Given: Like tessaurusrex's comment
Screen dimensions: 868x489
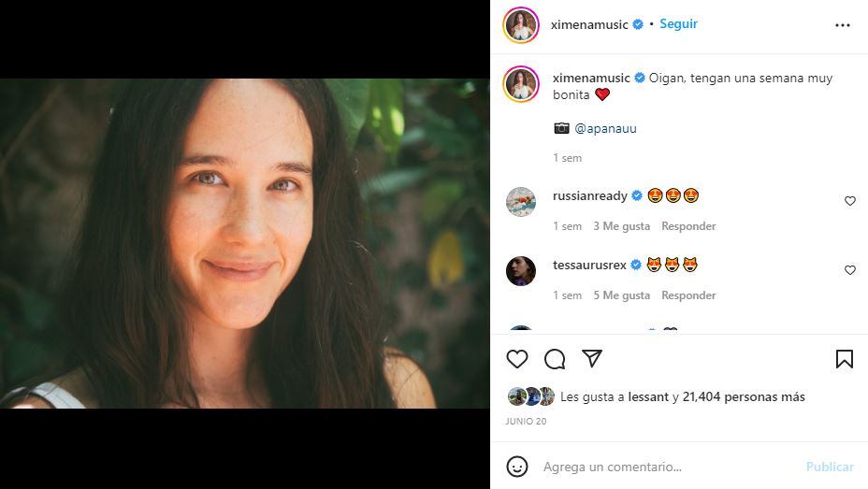Looking at the screenshot, I should pyautogui.click(x=849, y=270).
